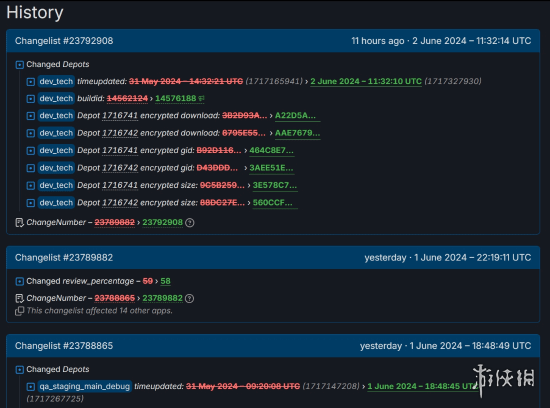
Task: Click new encrypted download value A22D5A...
Action: click(x=297, y=115)
